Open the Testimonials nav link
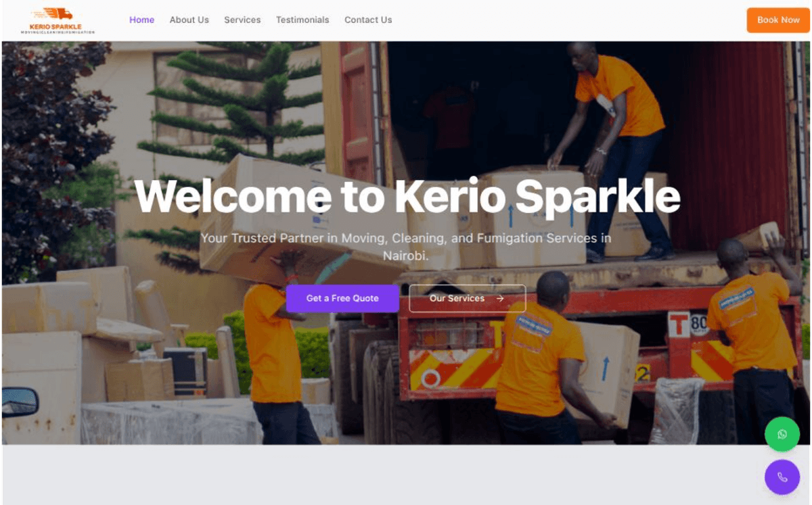 click(x=302, y=20)
